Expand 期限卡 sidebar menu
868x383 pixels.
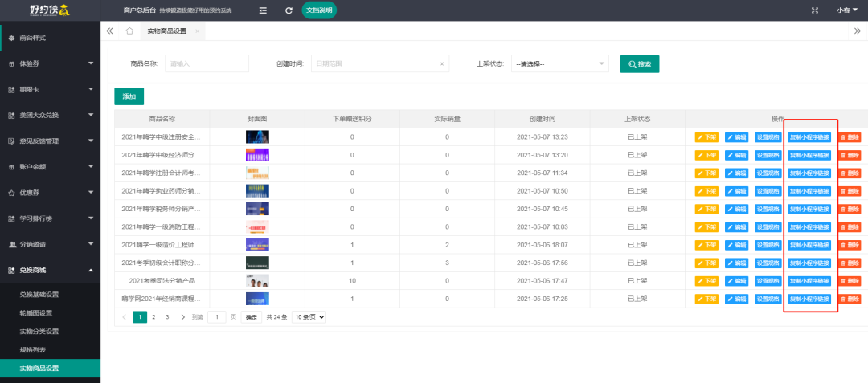[51, 90]
